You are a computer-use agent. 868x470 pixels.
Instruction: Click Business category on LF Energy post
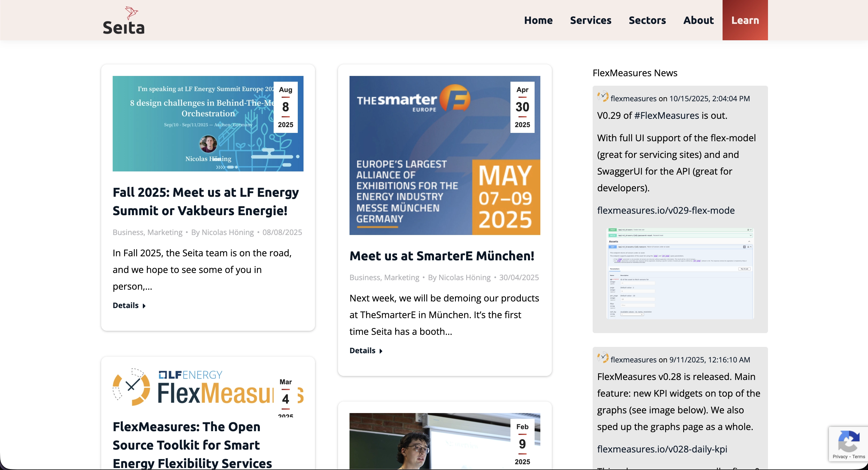pos(128,232)
